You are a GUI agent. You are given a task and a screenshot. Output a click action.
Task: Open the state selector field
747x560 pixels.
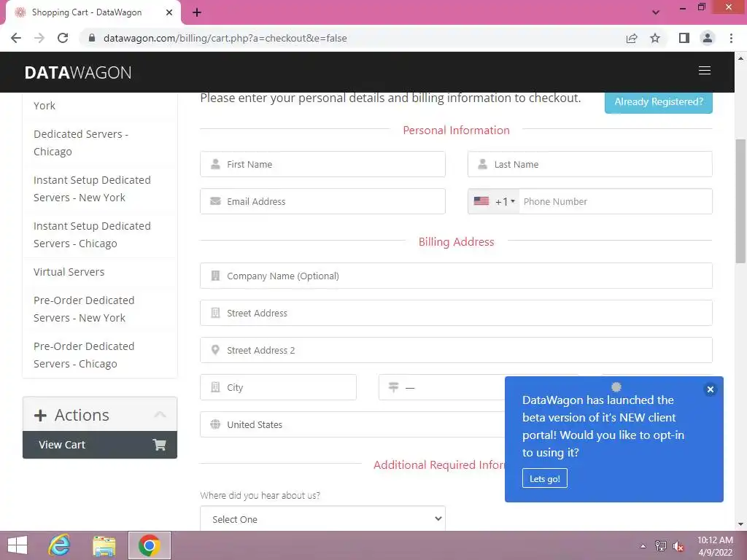tap(441, 387)
